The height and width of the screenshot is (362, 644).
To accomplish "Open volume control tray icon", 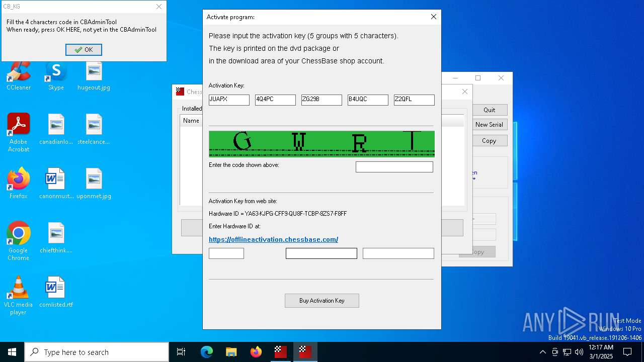I will tap(579, 352).
